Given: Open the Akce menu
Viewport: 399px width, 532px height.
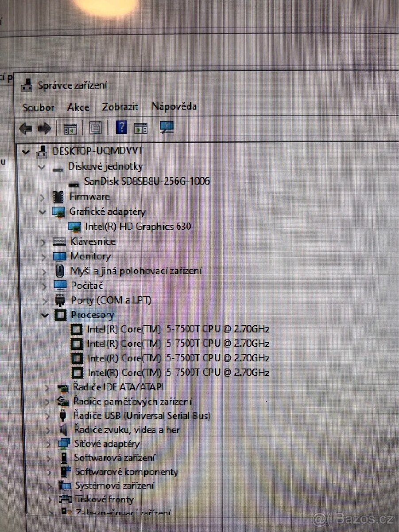Looking at the screenshot, I should tap(78, 107).
